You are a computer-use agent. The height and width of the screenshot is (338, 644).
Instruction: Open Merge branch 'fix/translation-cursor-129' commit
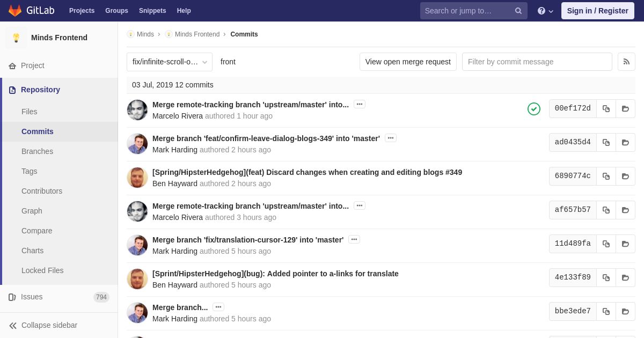pos(248,240)
